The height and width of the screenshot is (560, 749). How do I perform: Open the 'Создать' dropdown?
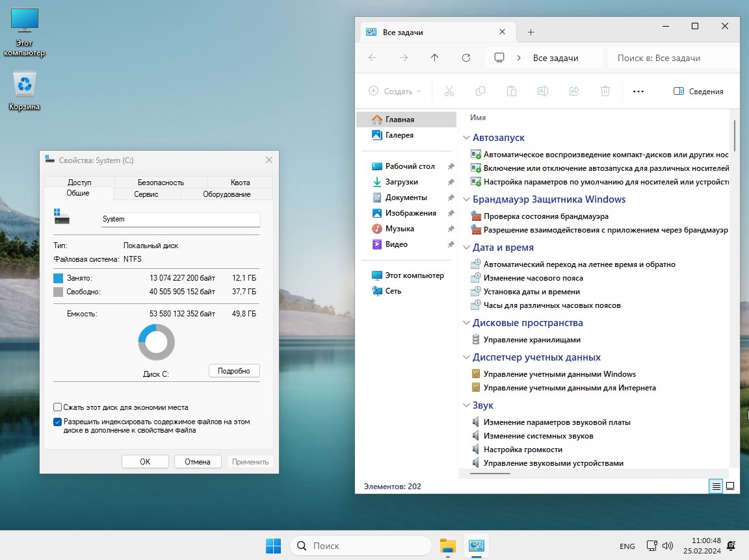tap(395, 92)
